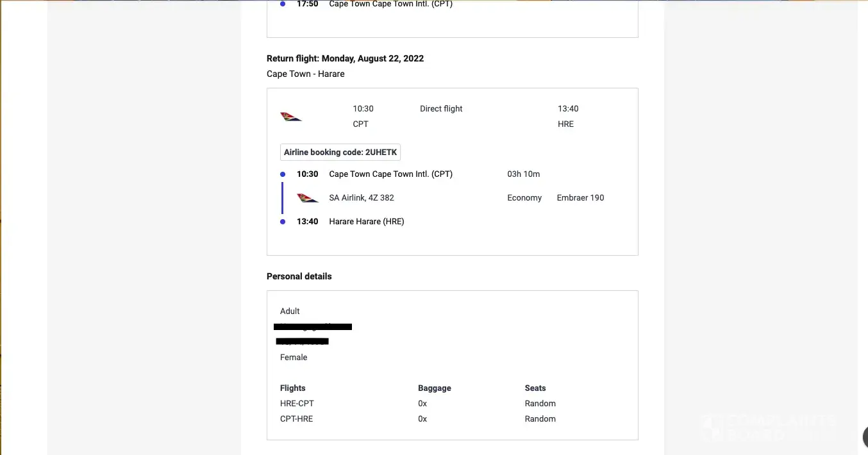This screenshot has height=455, width=868.
Task: Click the Random seat value for CPT-HRE
Action: pyautogui.click(x=540, y=419)
